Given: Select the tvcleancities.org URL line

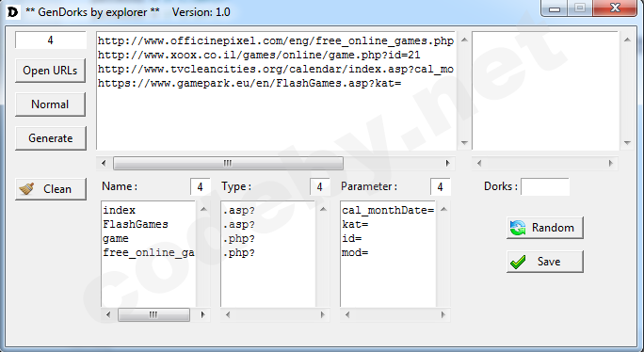Looking at the screenshot, I should (276, 69).
